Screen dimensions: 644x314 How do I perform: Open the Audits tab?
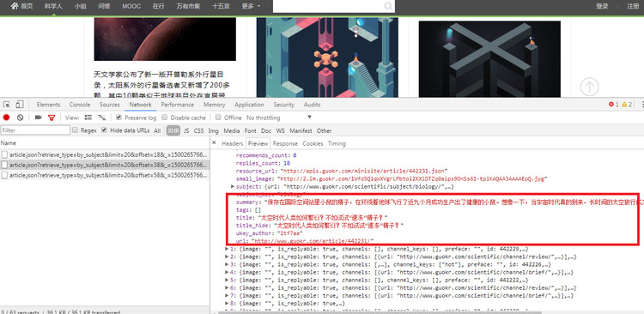313,105
